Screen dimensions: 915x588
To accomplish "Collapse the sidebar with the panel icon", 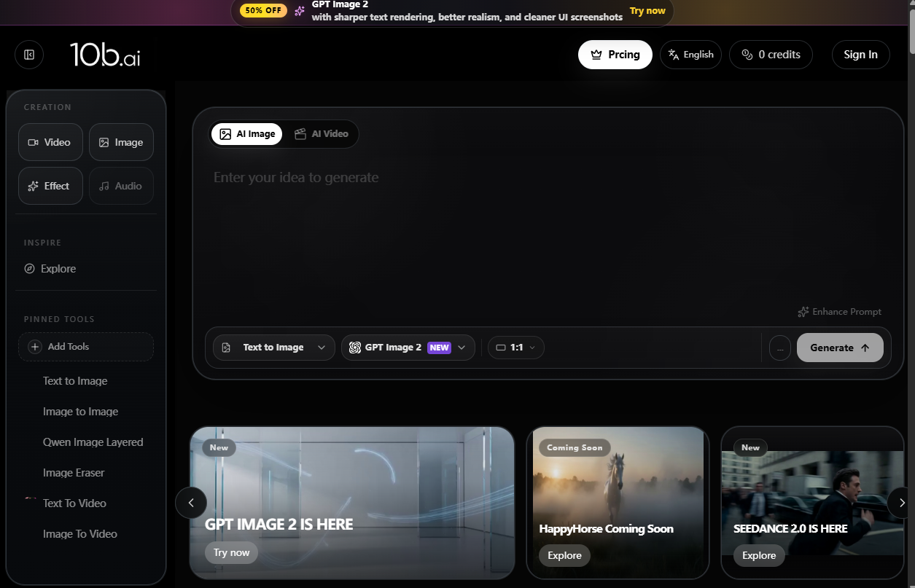I will 29,55.
